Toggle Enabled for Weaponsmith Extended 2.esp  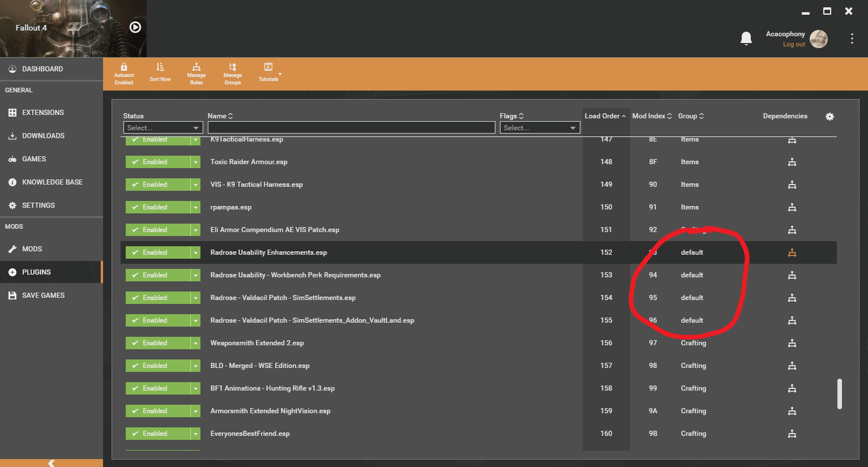158,343
